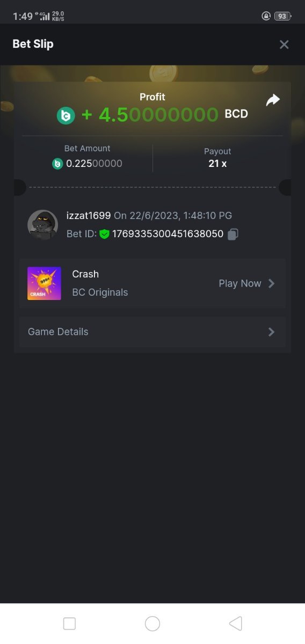Open the izzat1699 username profile
The image size is (305, 644).
(89, 216)
